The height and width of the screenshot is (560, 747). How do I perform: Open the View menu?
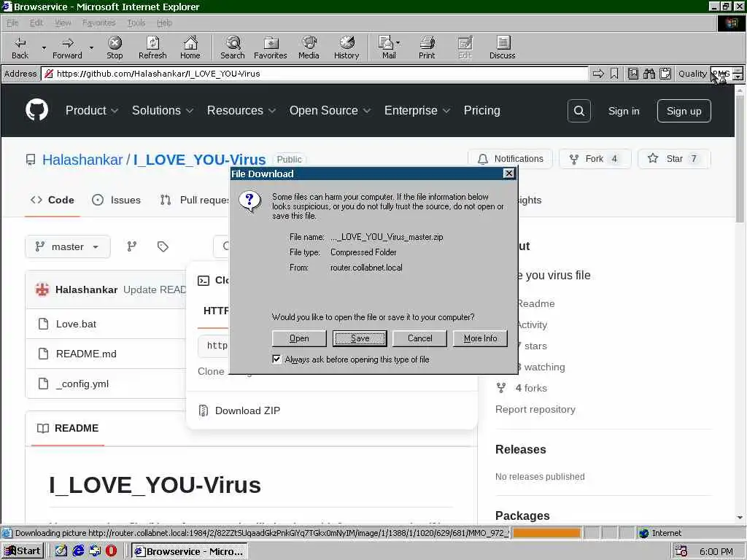point(63,23)
